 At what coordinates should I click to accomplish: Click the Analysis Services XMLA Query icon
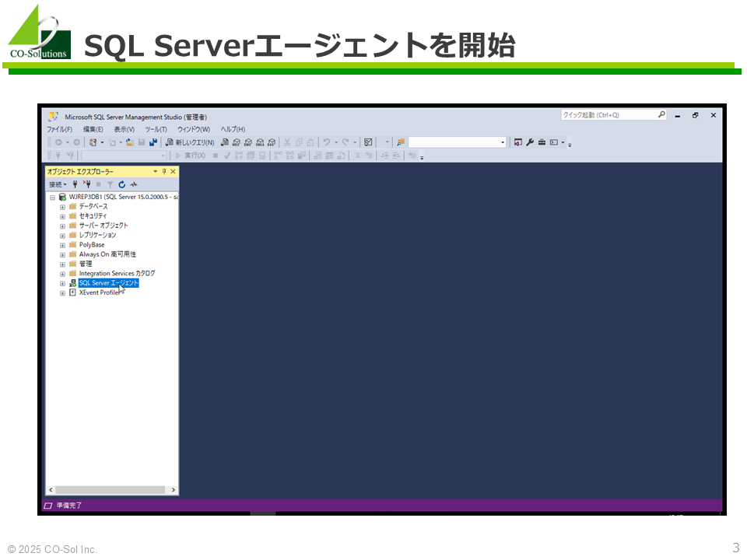pyautogui.click(x=260, y=142)
